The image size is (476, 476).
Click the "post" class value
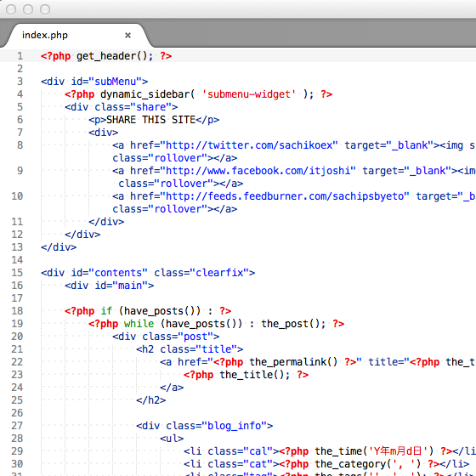pos(195,337)
